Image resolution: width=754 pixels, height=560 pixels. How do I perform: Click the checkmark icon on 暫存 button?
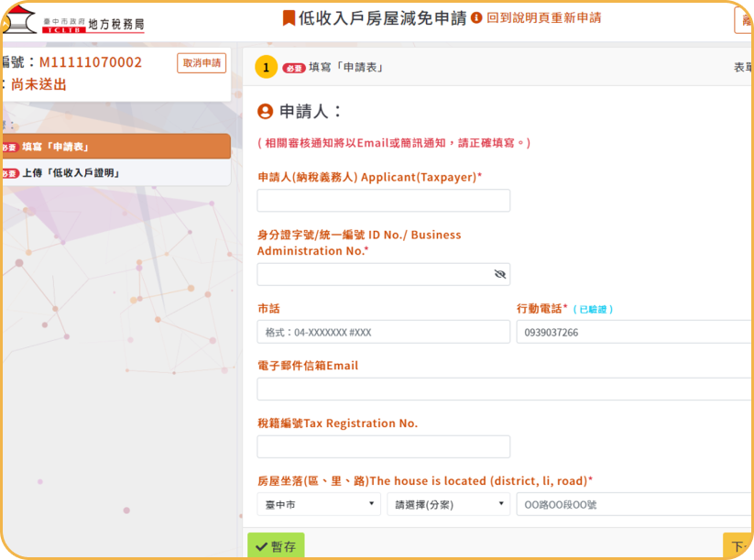tap(262, 547)
